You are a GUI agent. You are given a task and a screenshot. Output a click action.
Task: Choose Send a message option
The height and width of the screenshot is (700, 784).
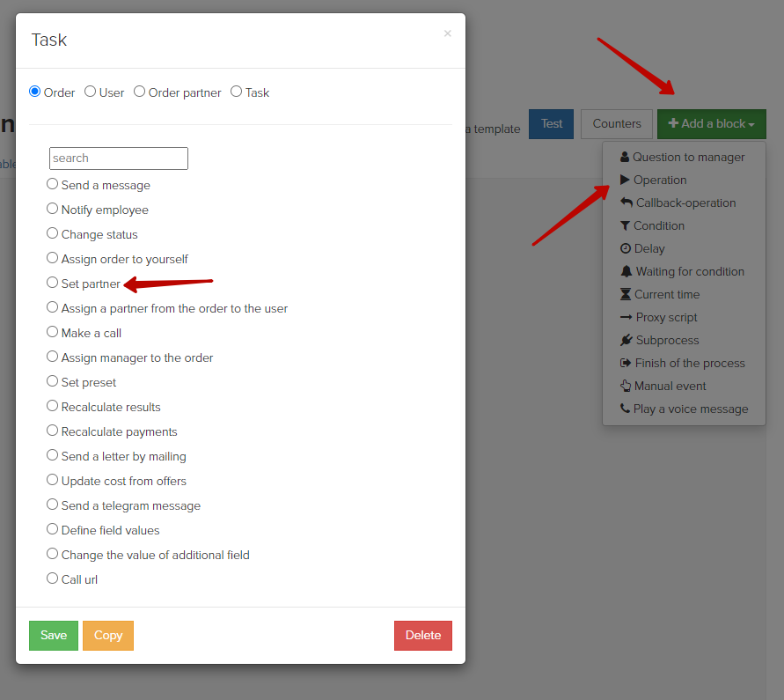[x=52, y=184]
